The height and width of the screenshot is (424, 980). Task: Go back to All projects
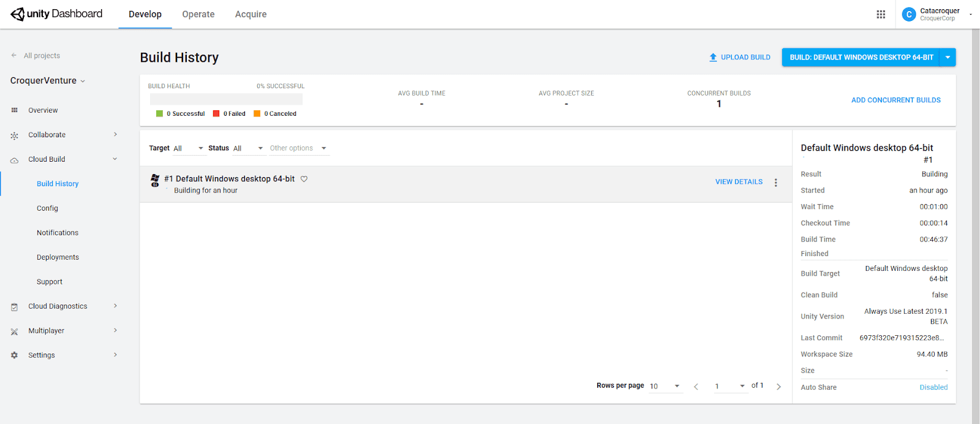(42, 56)
